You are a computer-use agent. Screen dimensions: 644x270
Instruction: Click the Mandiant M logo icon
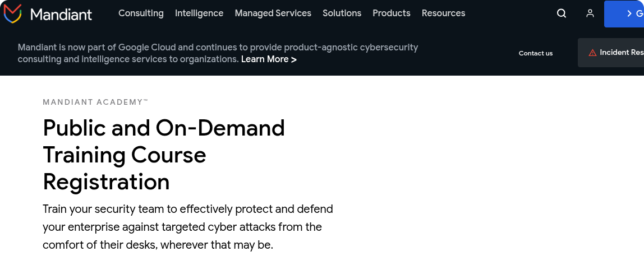pos(13,13)
